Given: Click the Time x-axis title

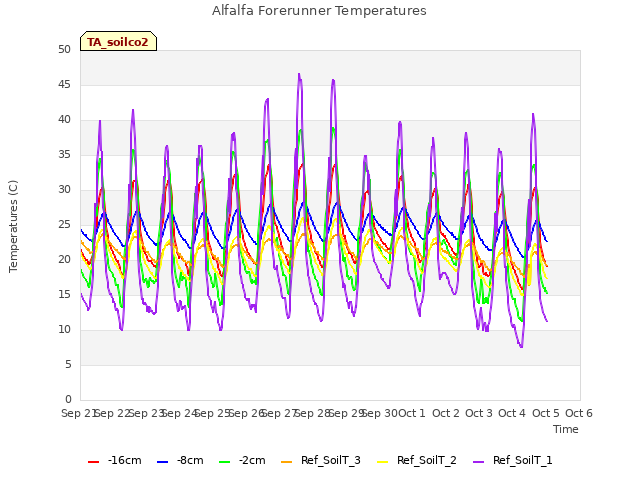Looking at the screenshot, I should (566, 429).
